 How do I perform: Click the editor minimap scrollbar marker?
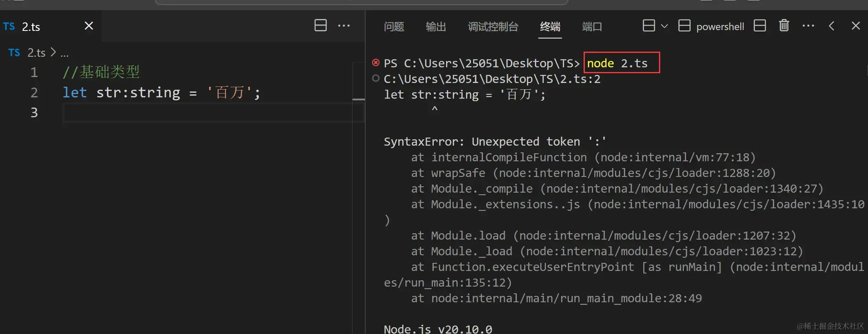click(x=358, y=99)
